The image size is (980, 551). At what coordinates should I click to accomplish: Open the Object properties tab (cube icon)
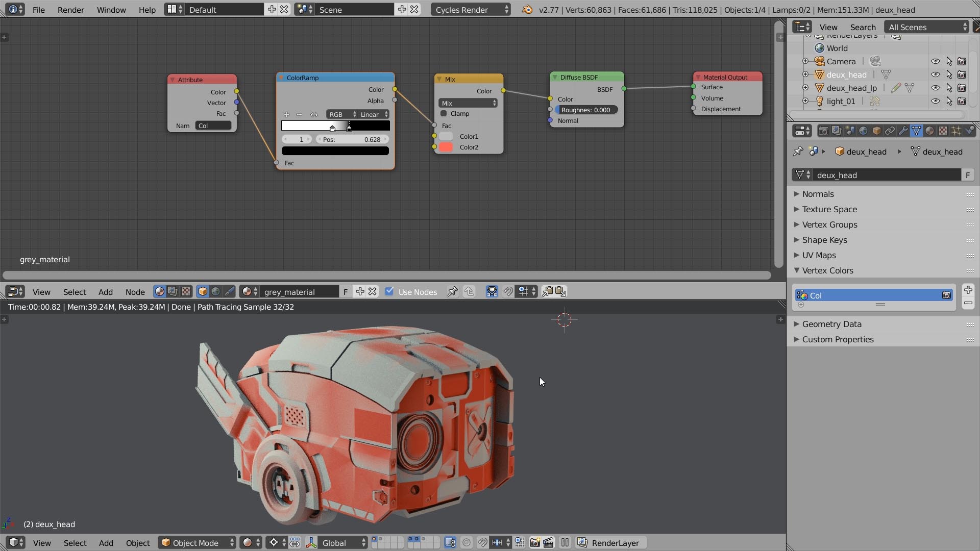pyautogui.click(x=876, y=131)
